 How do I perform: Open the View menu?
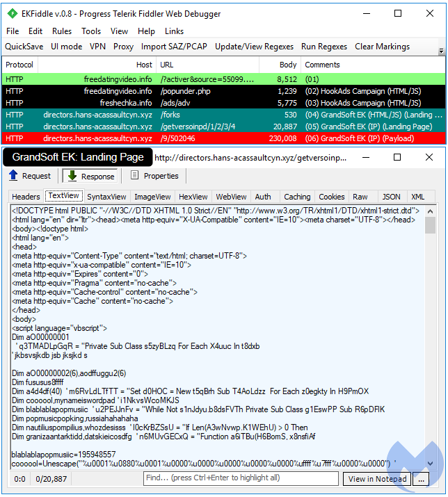tap(119, 31)
